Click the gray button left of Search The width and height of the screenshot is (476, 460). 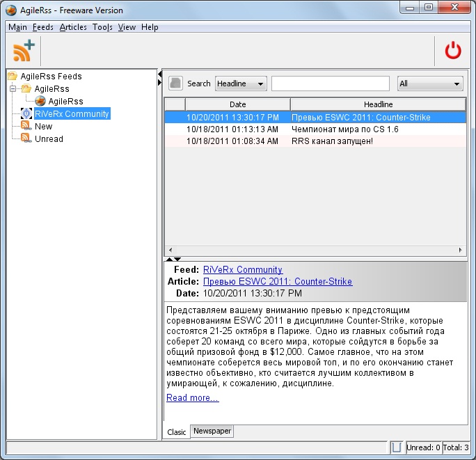coord(175,83)
